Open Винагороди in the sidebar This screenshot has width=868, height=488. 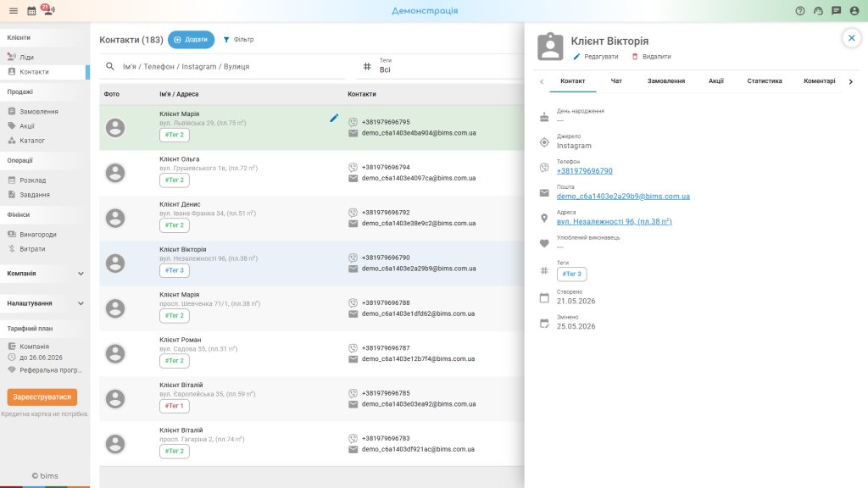click(45, 235)
